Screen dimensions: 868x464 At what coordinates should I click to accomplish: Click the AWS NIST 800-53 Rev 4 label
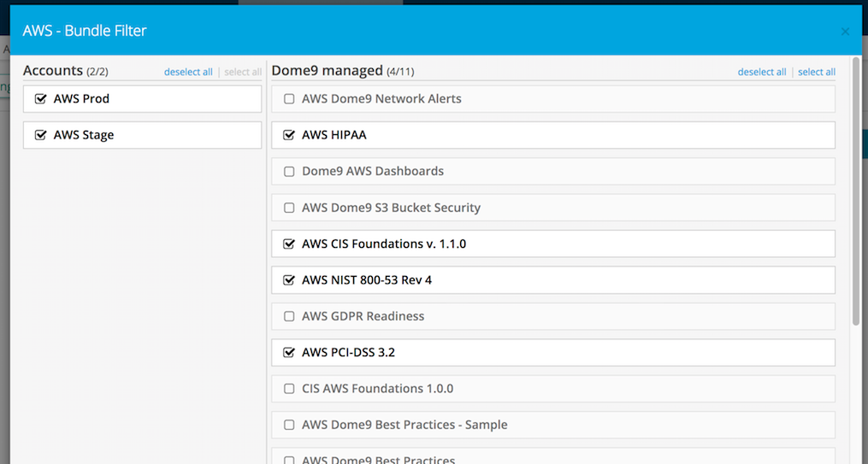367,280
